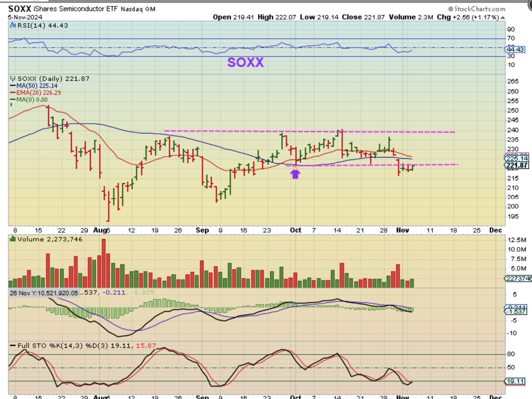
Task: Click the candlestick icon beside SOXX (Daily)
Action: pyautogui.click(x=12, y=79)
